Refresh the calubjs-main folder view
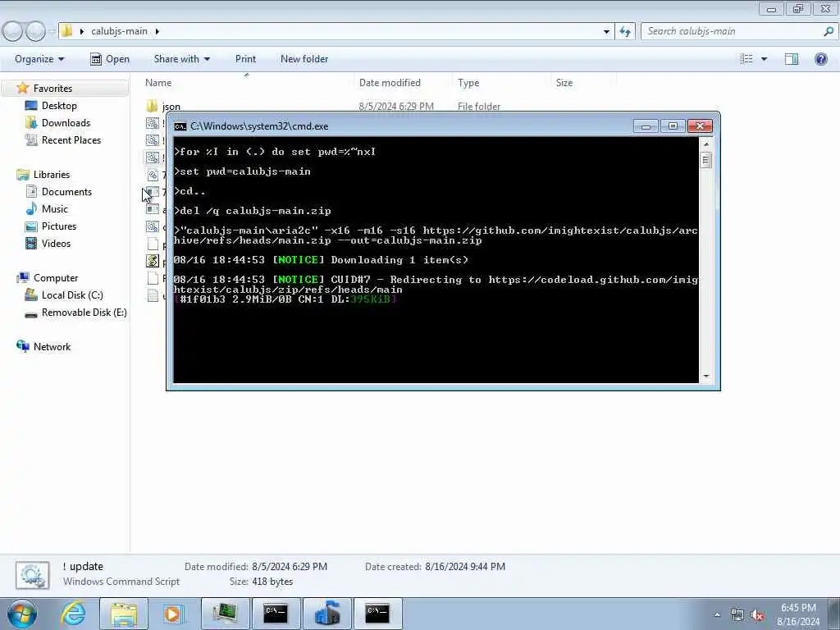This screenshot has width=840, height=630. click(x=625, y=31)
